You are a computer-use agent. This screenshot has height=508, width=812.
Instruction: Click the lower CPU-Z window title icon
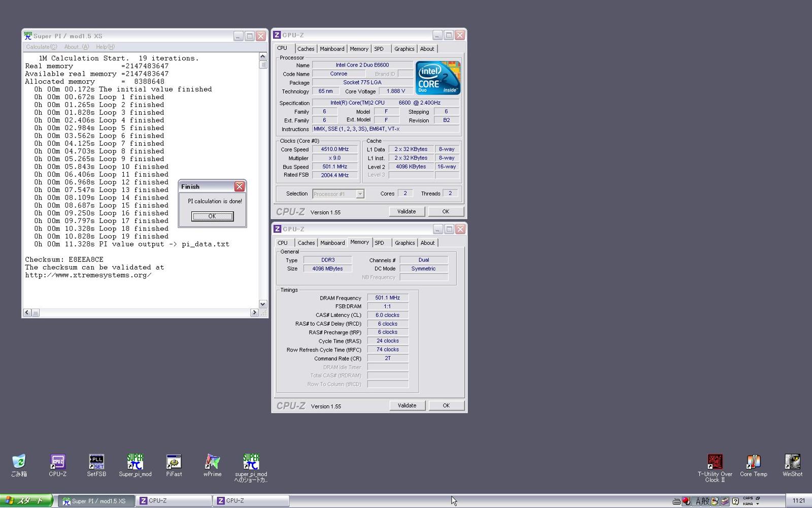click(x=278, y=229)
